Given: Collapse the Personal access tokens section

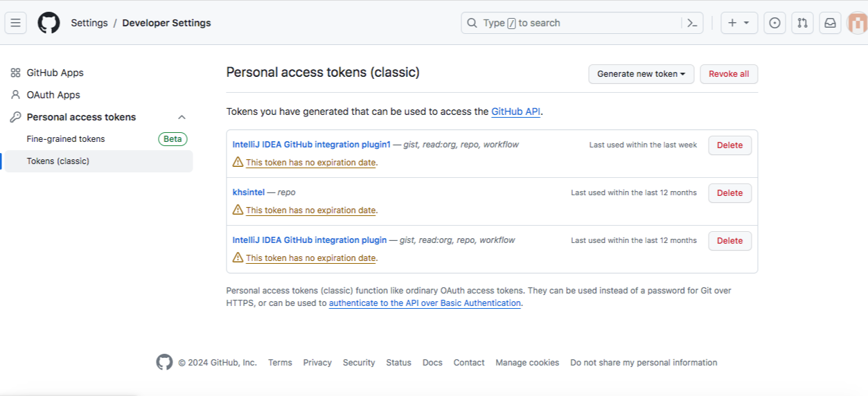Looking at the screenshot, I should 181,117.
